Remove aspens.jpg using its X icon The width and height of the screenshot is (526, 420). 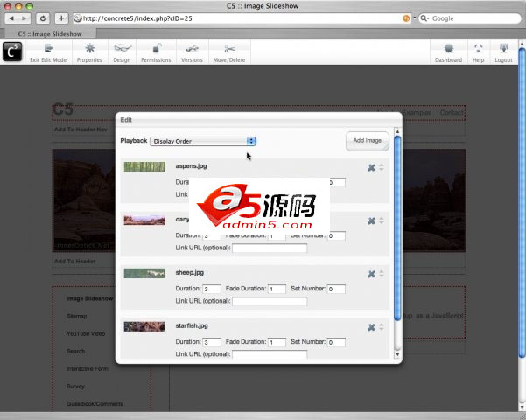(x=371, y=167)
